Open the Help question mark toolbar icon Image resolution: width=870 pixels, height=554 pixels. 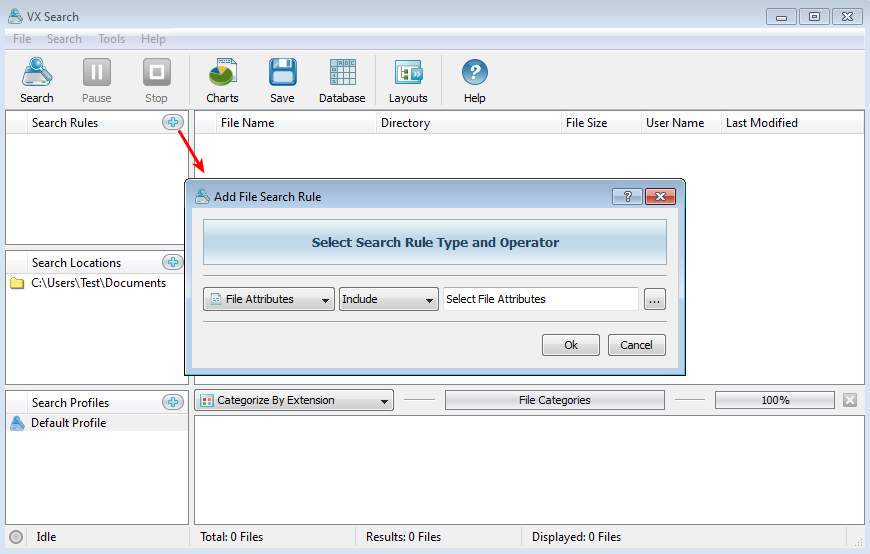474,72
